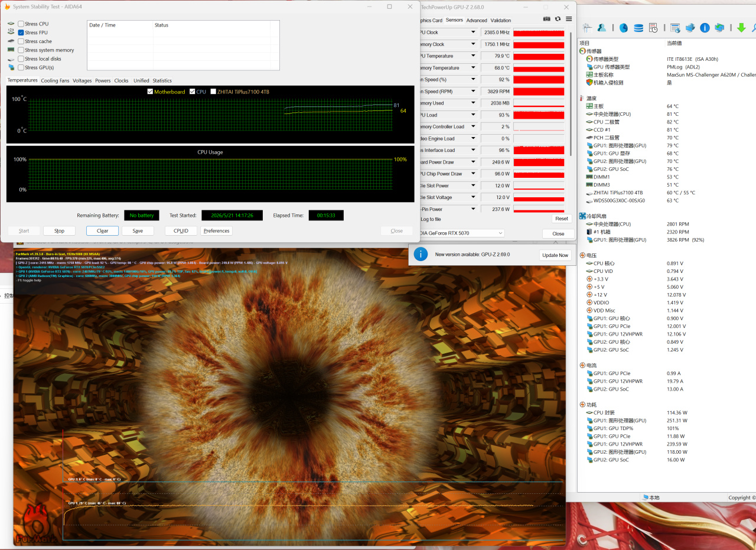The height and width of the screenshot is (550, 756).
Task: Click the 电压 voltage category icon
Action: click(x=582, y=255)
